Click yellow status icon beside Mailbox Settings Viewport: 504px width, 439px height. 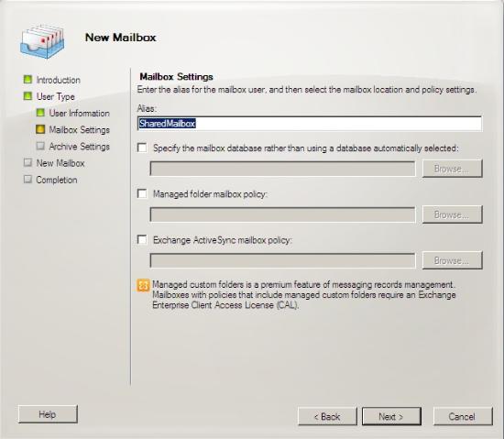(x=40, y=129)
